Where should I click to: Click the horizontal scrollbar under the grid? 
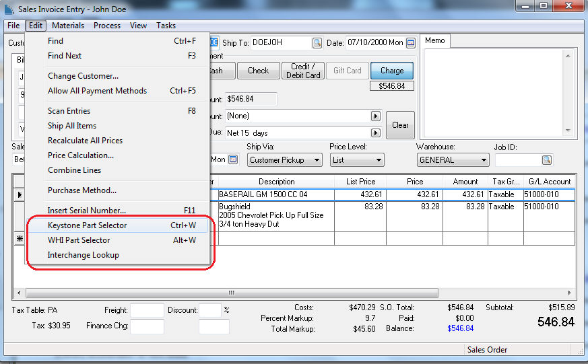click(x=269, y=293)
